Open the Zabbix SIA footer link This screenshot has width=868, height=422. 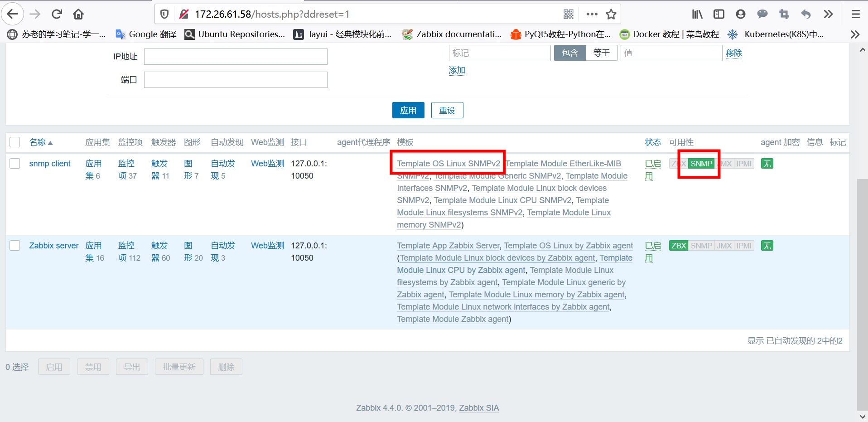479,408
